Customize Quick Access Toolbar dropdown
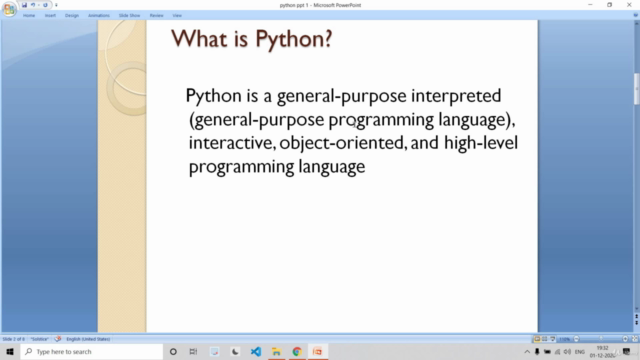 point(56,5)
